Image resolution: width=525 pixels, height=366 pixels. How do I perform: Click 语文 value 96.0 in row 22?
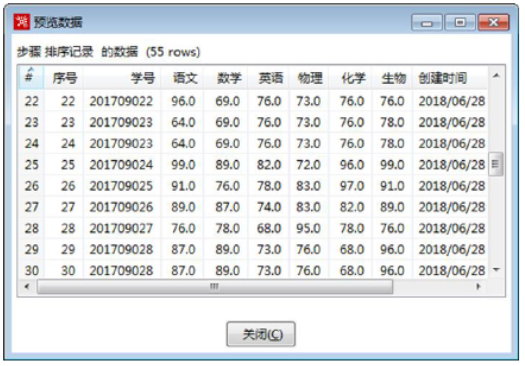[183, 101]
